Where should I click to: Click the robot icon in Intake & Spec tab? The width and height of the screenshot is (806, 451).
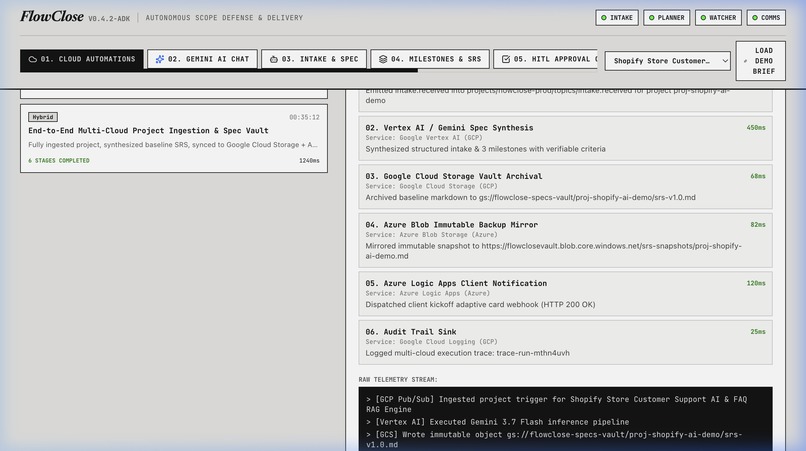pos(273,59)
